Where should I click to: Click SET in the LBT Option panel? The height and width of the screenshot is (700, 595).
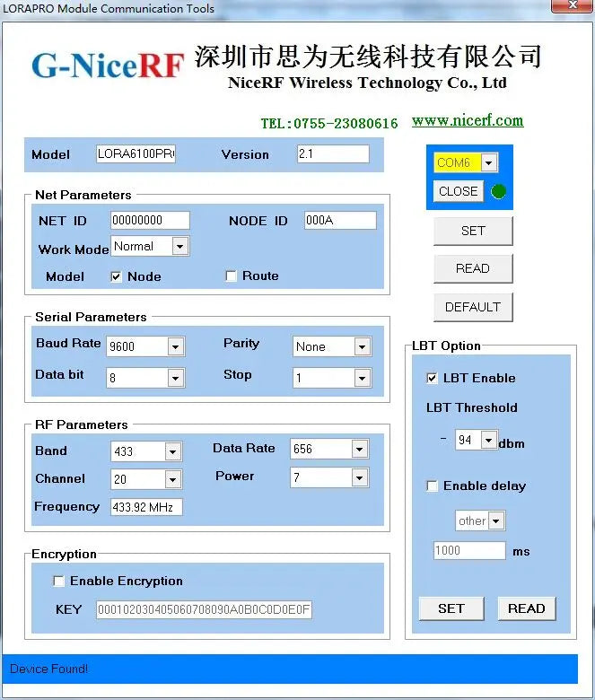point(451,608)
